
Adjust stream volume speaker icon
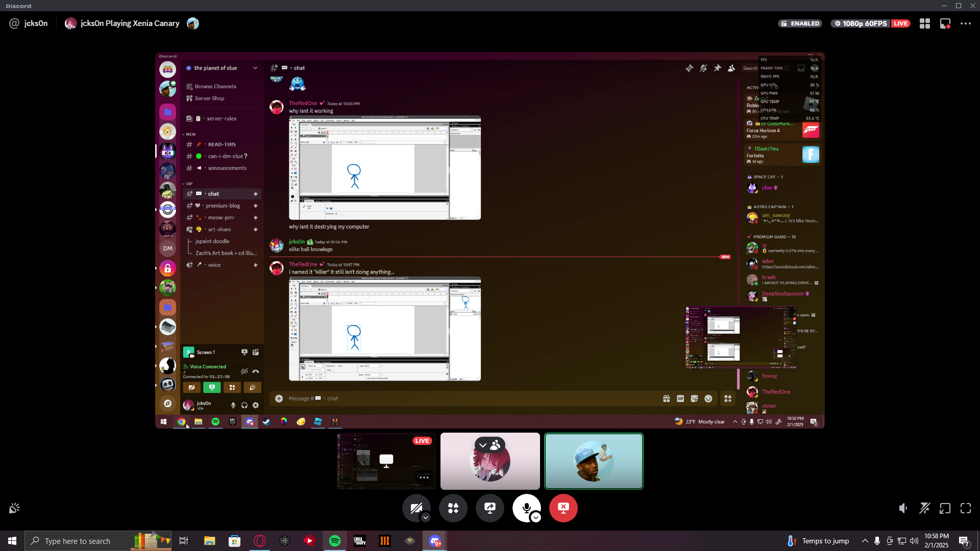click(903, 508)
